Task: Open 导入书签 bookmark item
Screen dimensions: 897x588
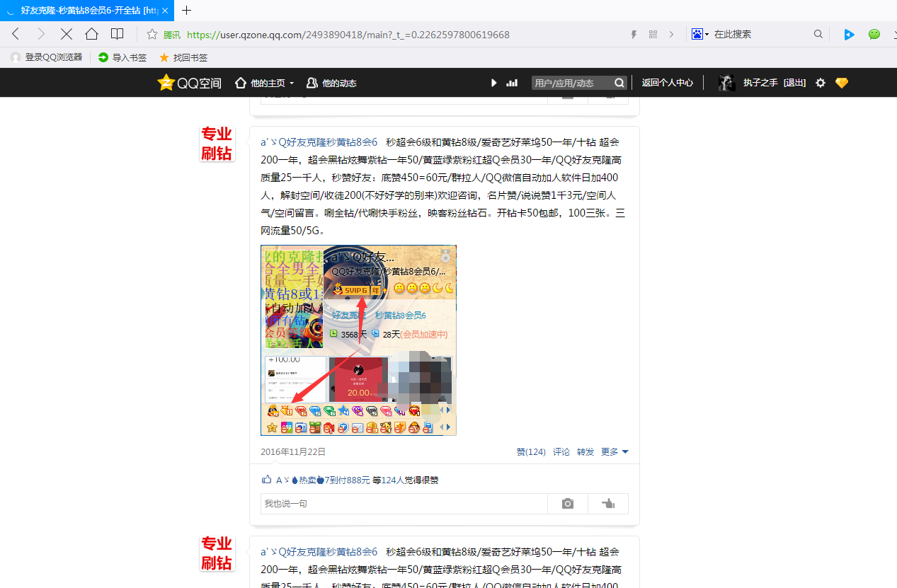Action: point(122,57)
